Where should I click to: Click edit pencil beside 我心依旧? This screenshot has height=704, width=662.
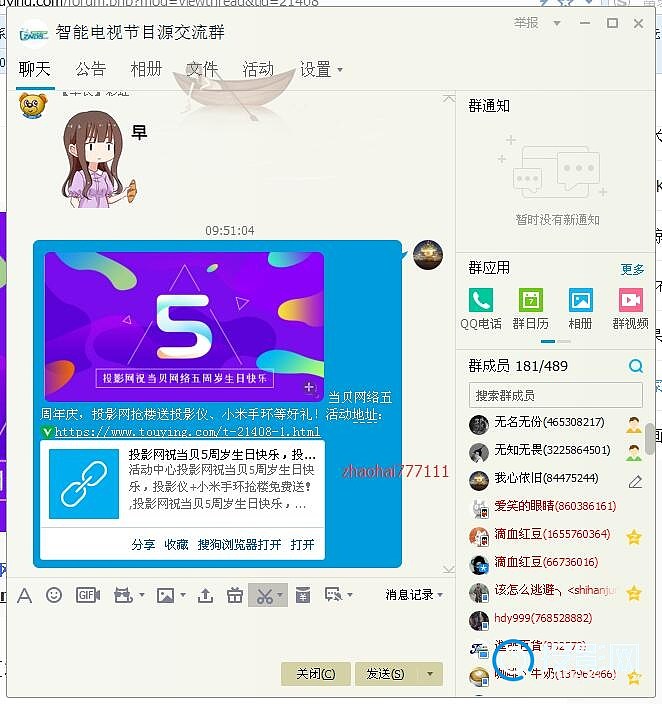coord(635,482)
